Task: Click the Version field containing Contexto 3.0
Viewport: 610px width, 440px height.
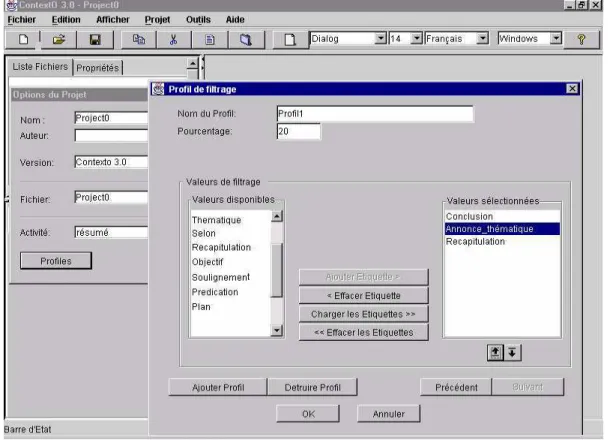Action: click(x=111, y=162)
